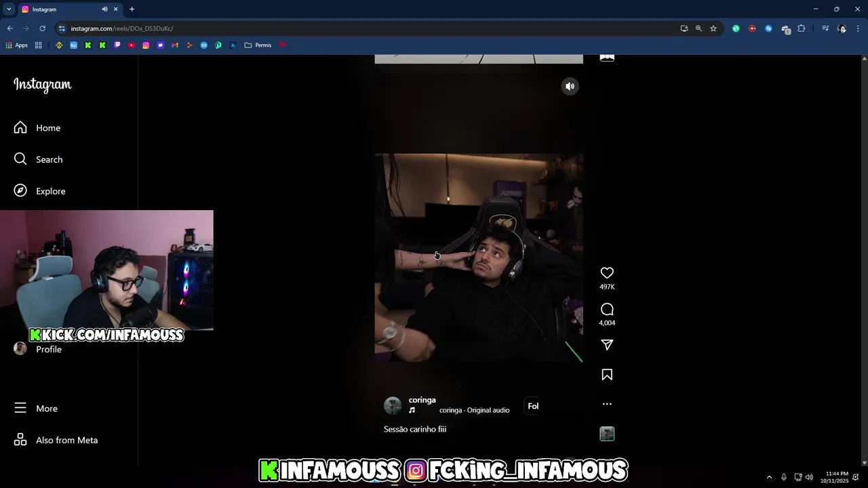Play or pause the reel video
868x488 pixels.
tap(479, 258)
